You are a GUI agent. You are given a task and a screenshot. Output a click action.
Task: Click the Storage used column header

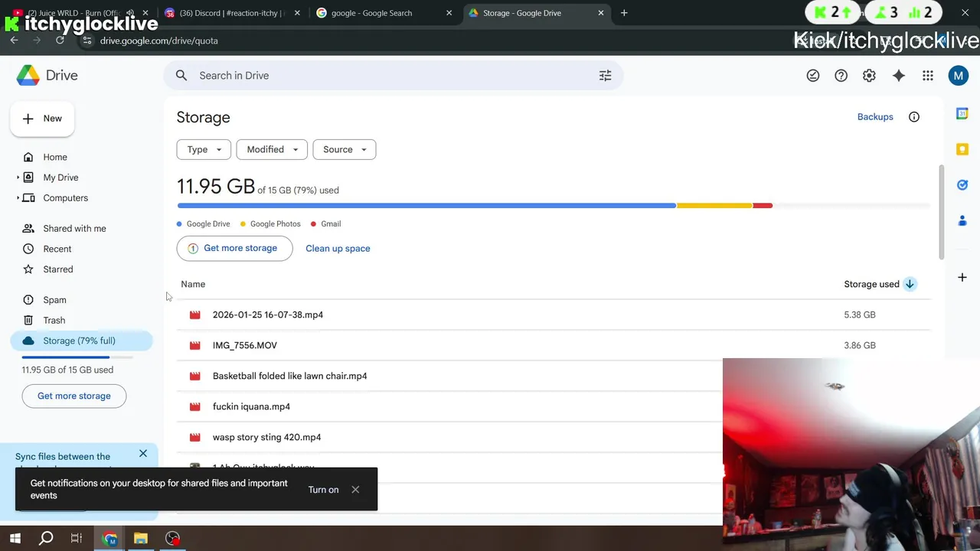coord(871,284)
